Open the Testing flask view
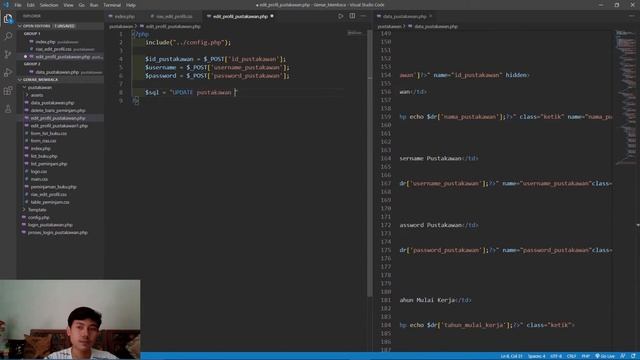Image resolution: width=640 pixels, height=360 pixels. point(8,109)
